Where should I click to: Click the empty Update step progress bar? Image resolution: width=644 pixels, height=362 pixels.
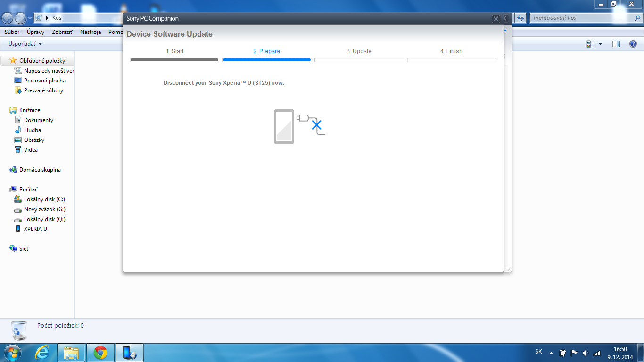[x=359, y=60]
